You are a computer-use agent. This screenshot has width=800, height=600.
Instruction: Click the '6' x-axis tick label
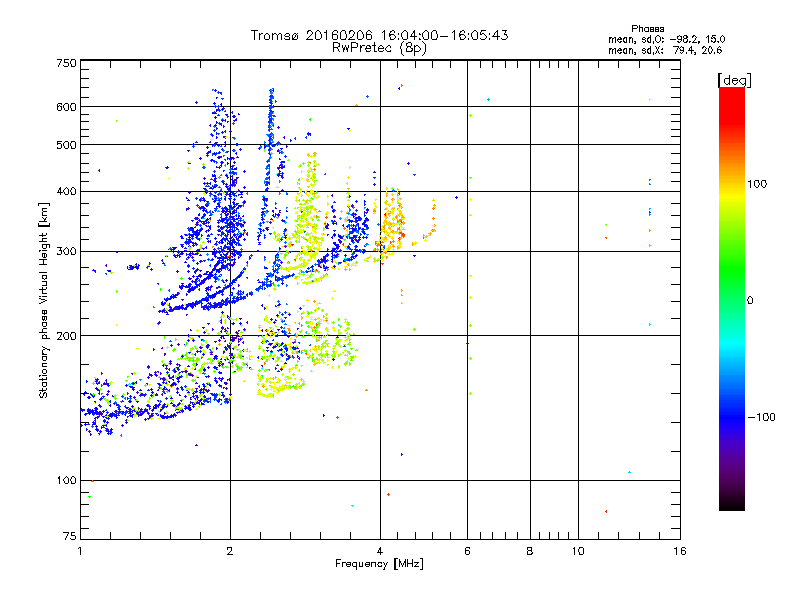(x=467, y=551)
